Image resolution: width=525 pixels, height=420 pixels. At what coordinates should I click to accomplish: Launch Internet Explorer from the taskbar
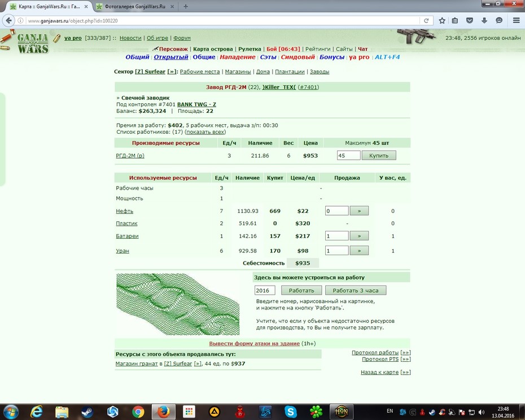click(36, 412)
